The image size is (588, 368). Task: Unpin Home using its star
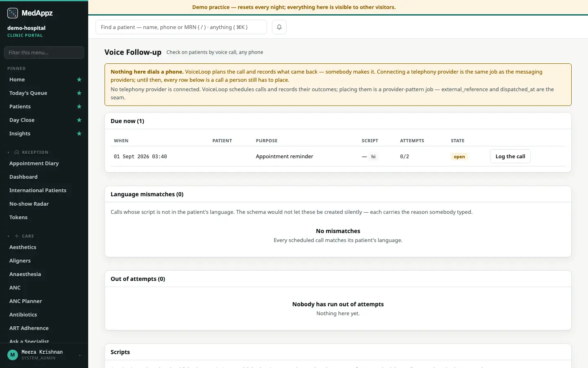tap(79, 80)
